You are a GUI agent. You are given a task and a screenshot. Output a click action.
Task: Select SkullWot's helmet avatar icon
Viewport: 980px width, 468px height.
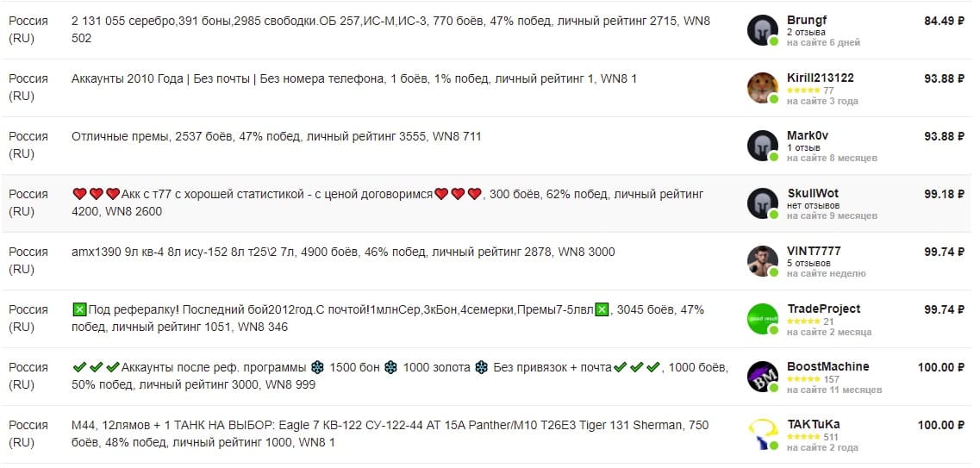762,203
